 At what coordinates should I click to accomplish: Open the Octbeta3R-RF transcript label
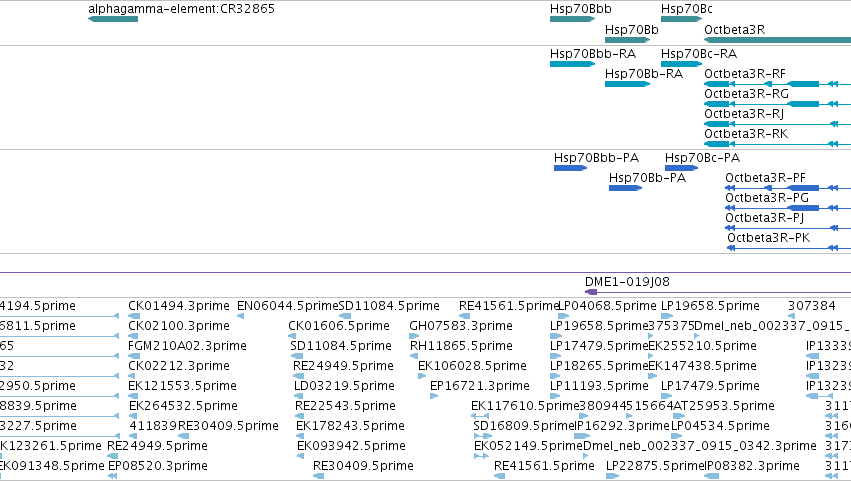(745, 74)
